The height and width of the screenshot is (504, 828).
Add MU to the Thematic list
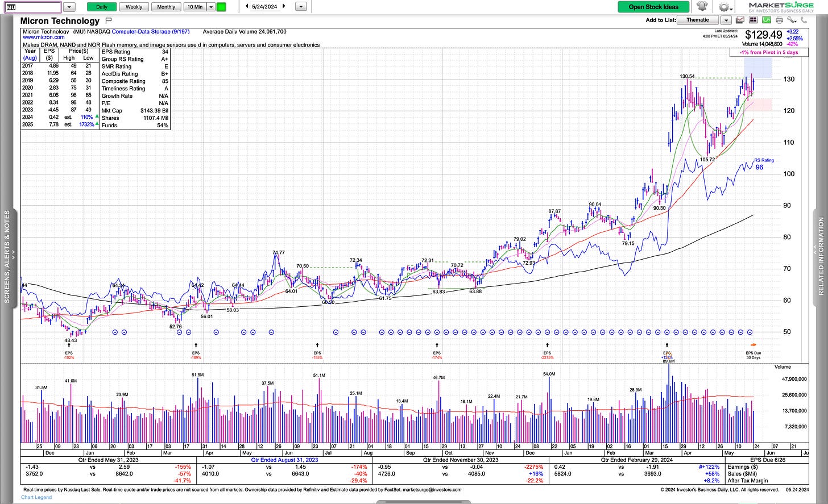[x=698, y=20]
